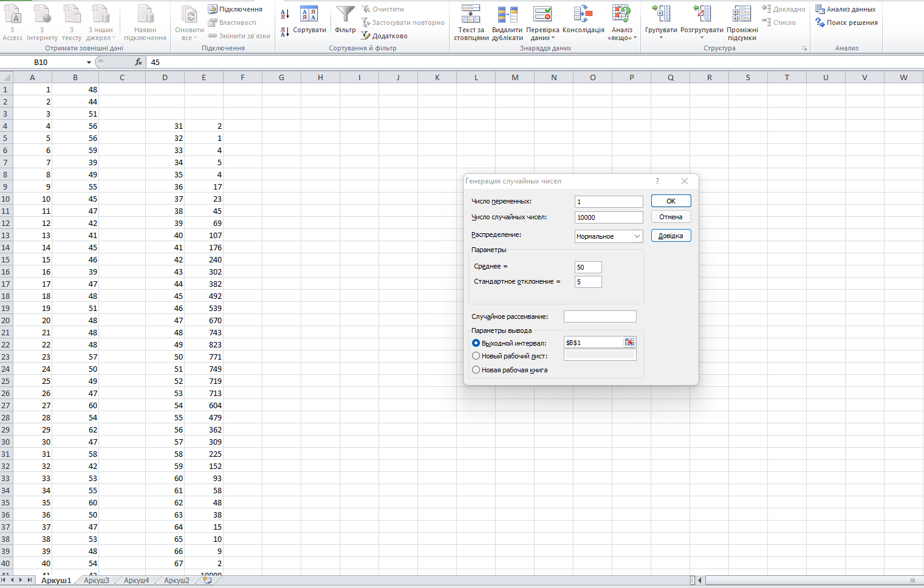Open Текст за стовпцями tool
924x588 pixels.
tap(471, 15)
